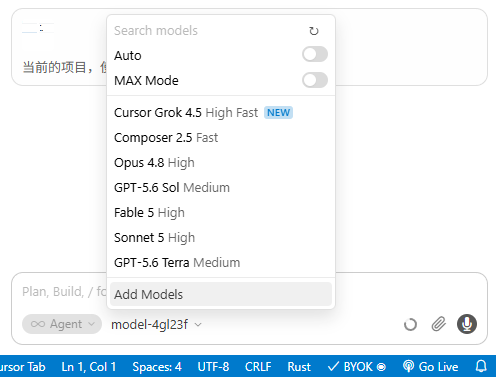Click Ln 1, Col 1 in status bar
The image size is (496, 377).
[89, 367]
